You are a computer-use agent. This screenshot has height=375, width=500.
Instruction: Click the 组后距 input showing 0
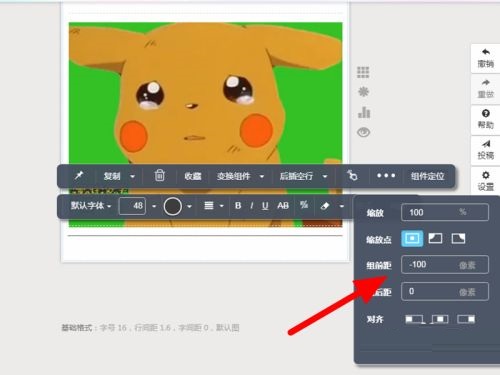(x=445, y=291)
